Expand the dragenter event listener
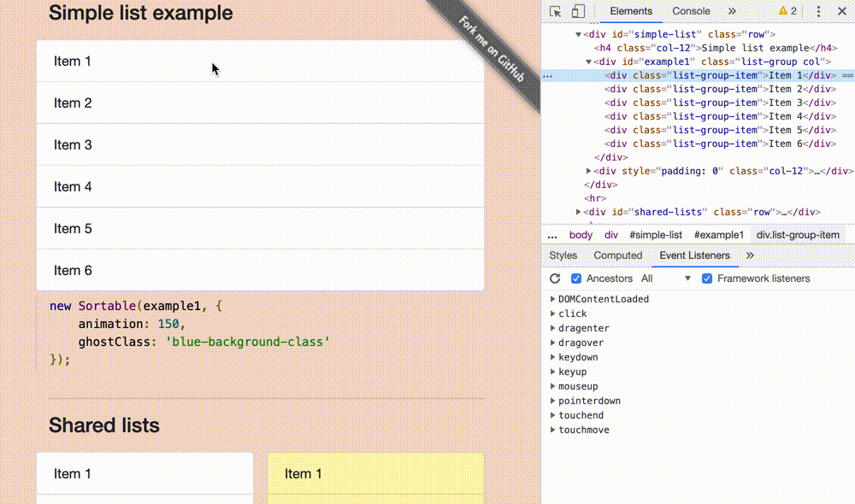 tap(552, 328)
